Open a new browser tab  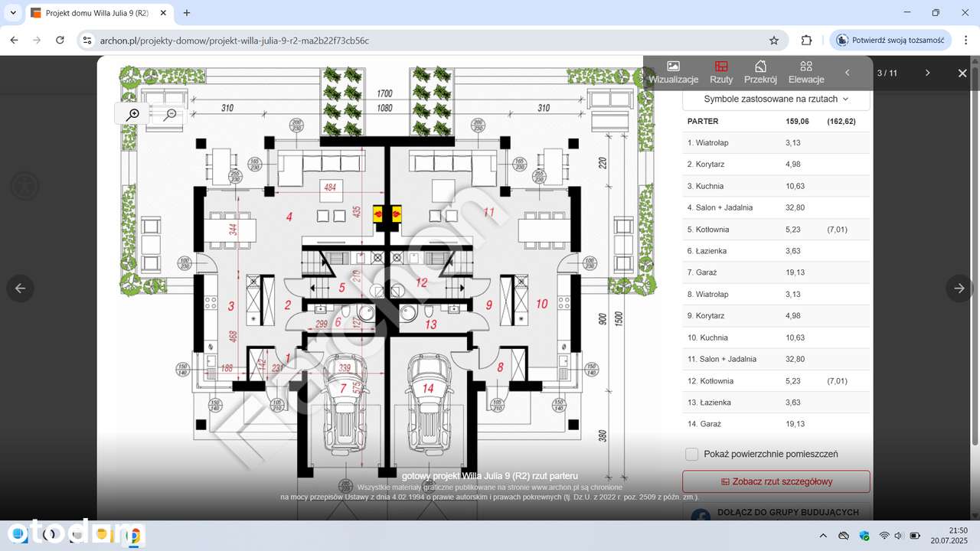point(187,13)
